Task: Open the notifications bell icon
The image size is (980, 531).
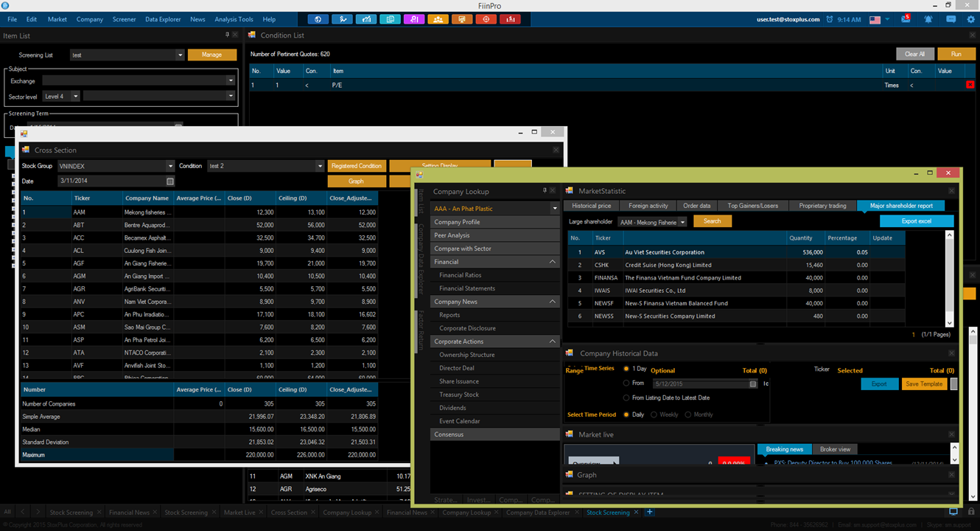Action: coord(928,20)
